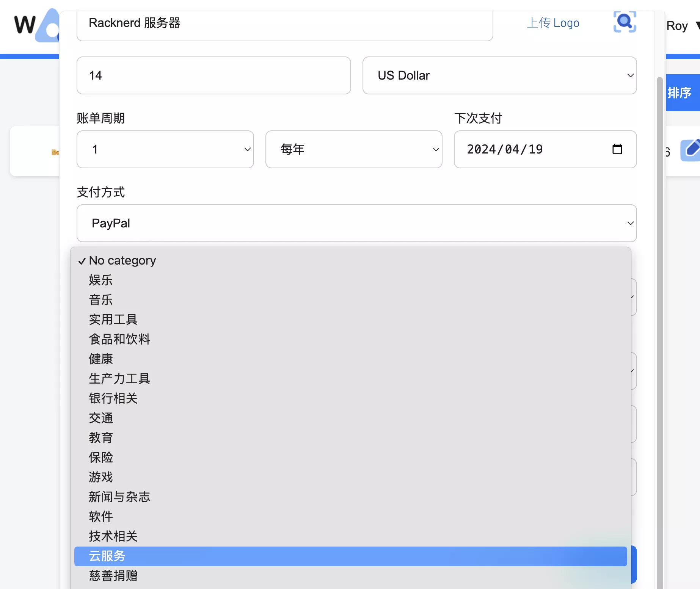Open the US Dollar currency dropdown
The width and height of the screenshot is (700, 589).
499,75
